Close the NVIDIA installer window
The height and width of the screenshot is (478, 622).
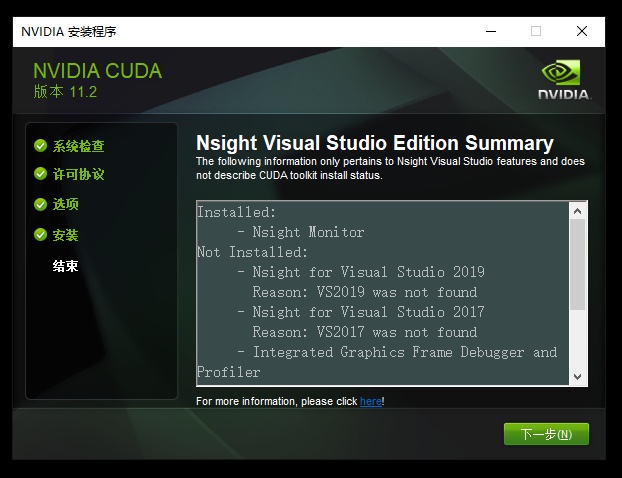click(582, 31)
